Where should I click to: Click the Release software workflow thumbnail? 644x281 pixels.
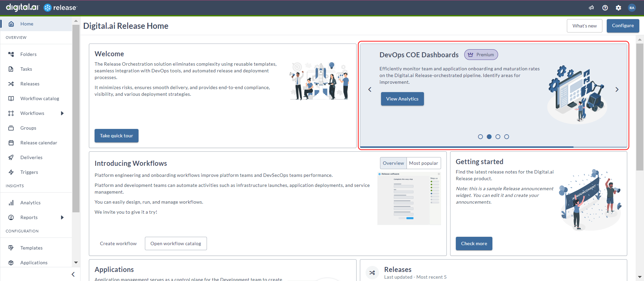coord(409,198)
